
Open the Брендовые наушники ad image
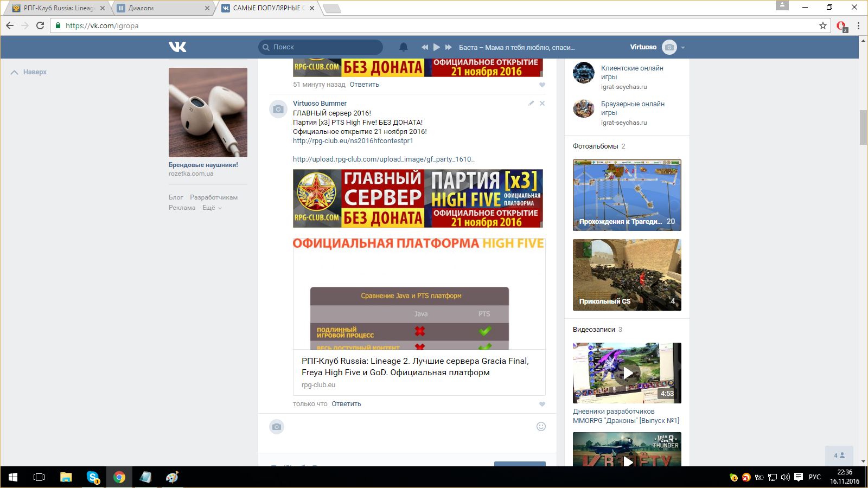pos(208,112)
